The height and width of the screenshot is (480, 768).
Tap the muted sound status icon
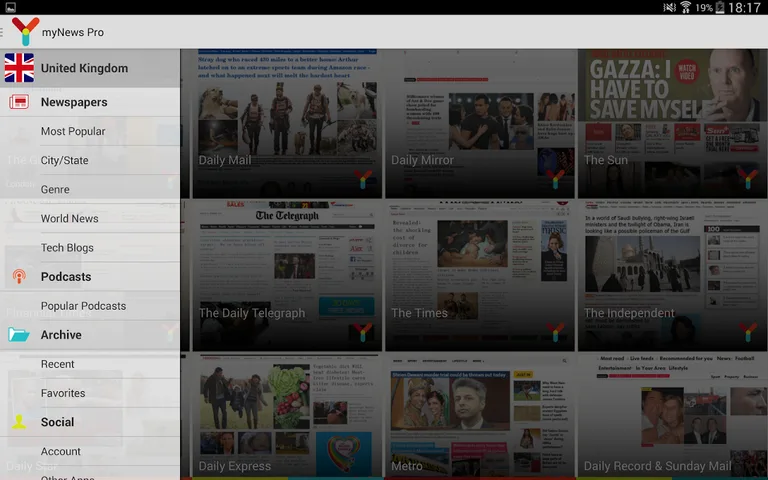(670, 7)
